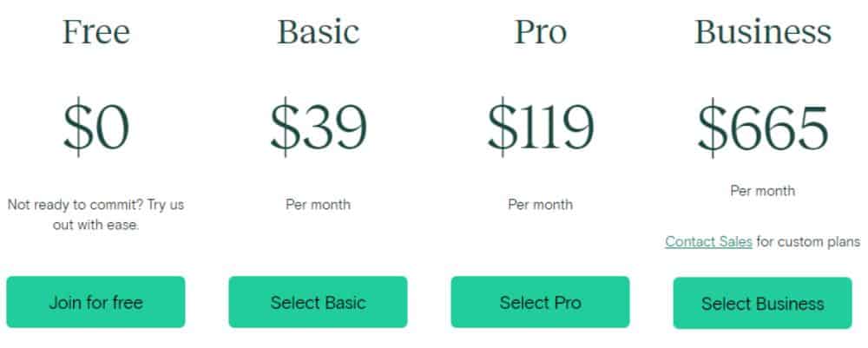Click the 'out with ease.' text line
The width and height of the screenshot is (868, 348).
click(x=95, y=225)
